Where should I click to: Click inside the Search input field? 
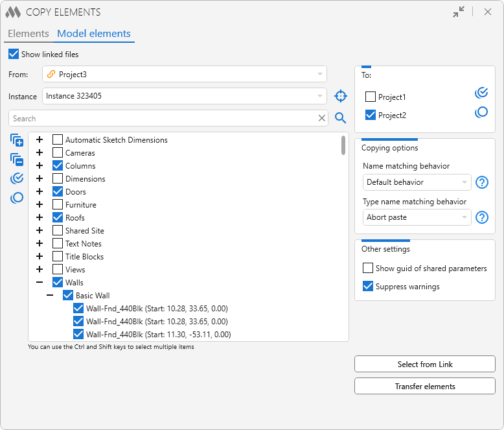[x=162, y=119]
